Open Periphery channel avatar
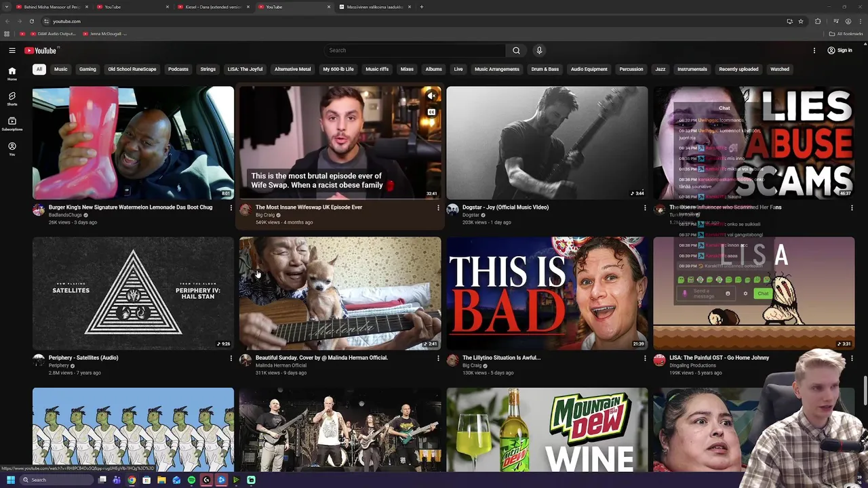This screenshot has height=488, width=868. pyautogui.click(x=39, y=361)
